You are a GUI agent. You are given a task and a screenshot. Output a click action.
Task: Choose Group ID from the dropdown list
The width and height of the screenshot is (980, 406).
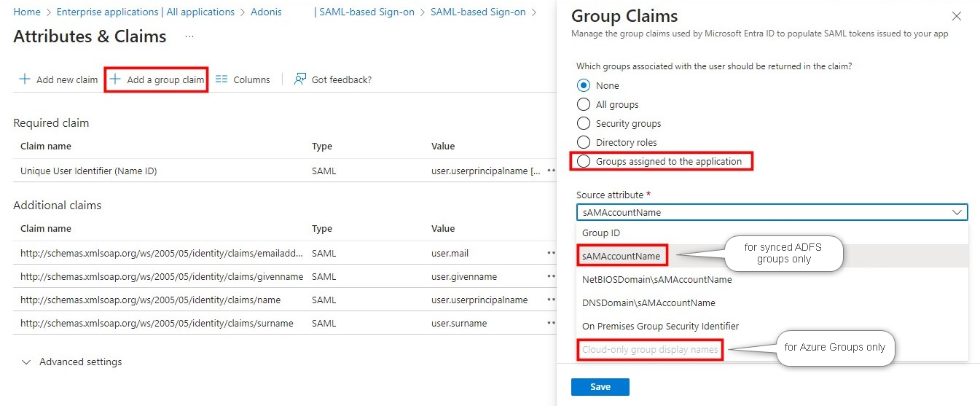click(x=601, y=233)
